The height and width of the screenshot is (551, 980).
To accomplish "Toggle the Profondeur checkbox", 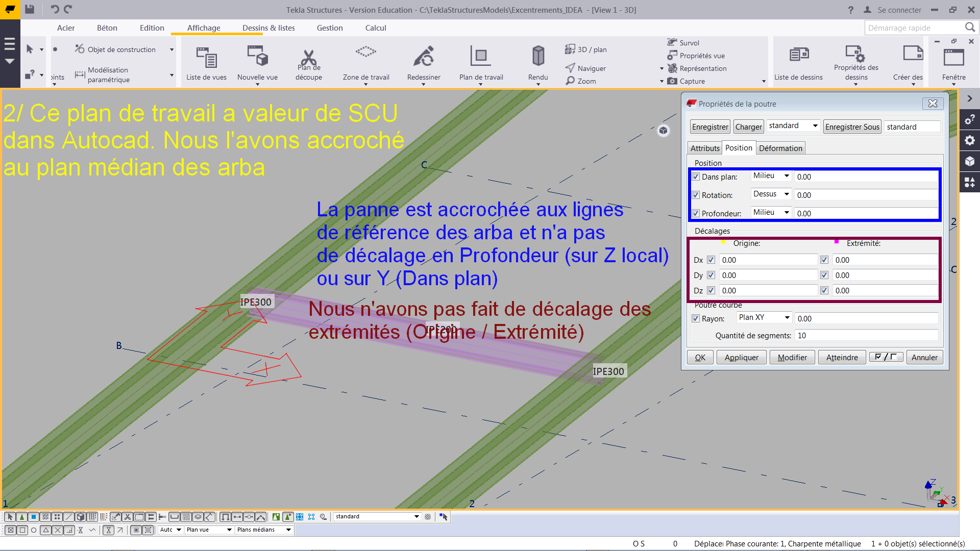I will (696, 213).
